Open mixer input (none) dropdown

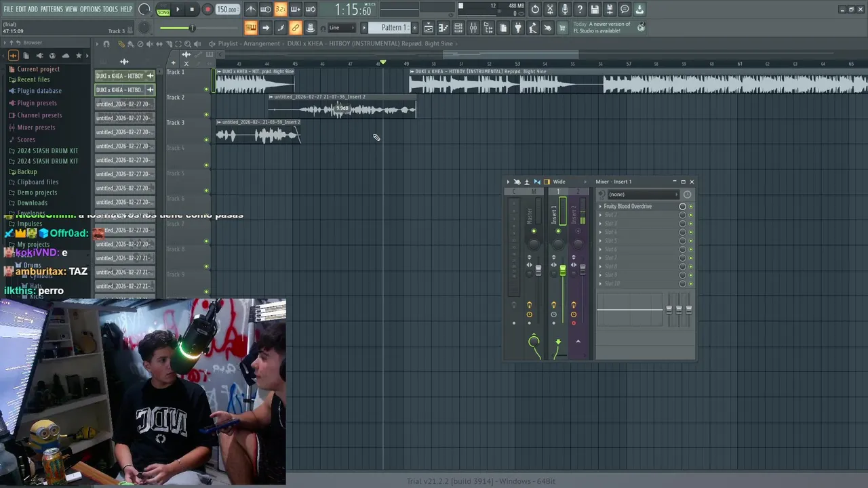(642, 195)
